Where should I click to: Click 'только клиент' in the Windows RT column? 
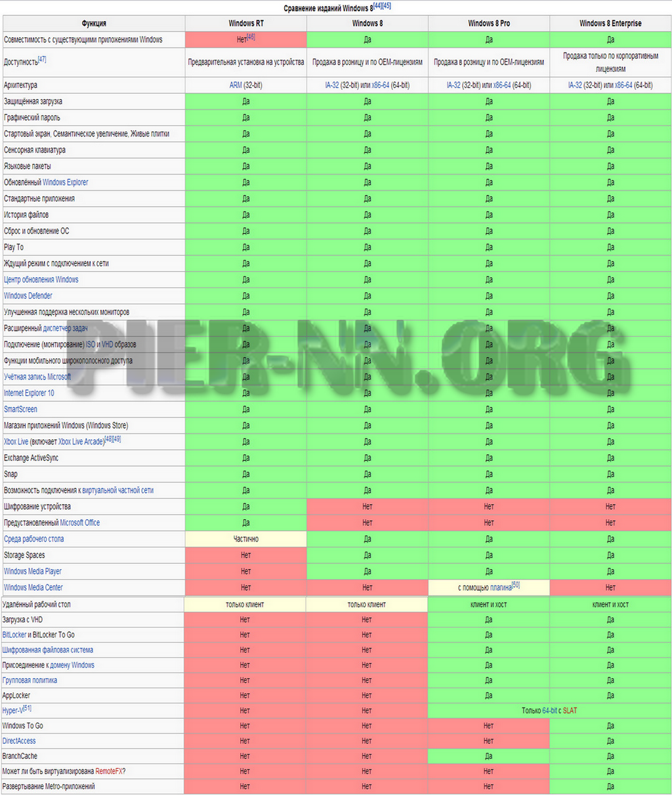point(245,605)
